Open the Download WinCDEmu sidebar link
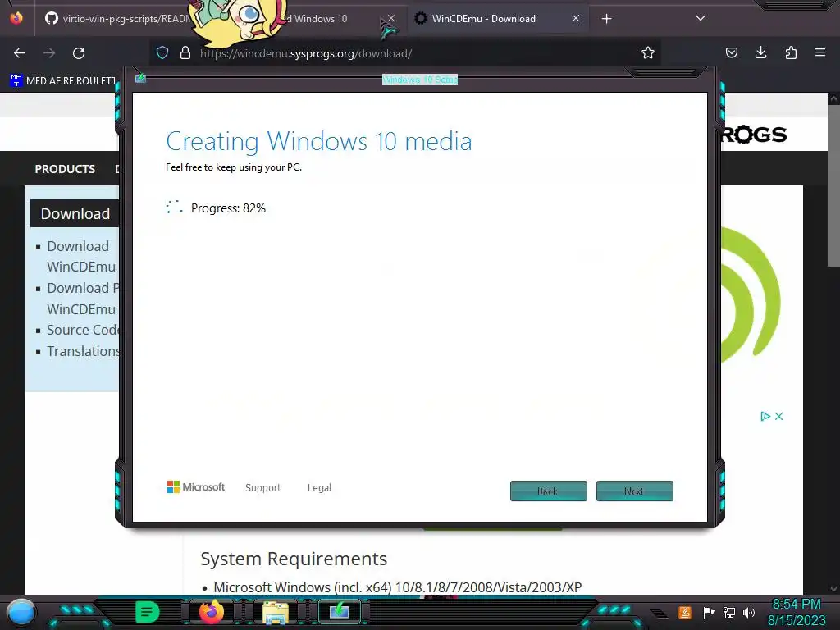 81,256
